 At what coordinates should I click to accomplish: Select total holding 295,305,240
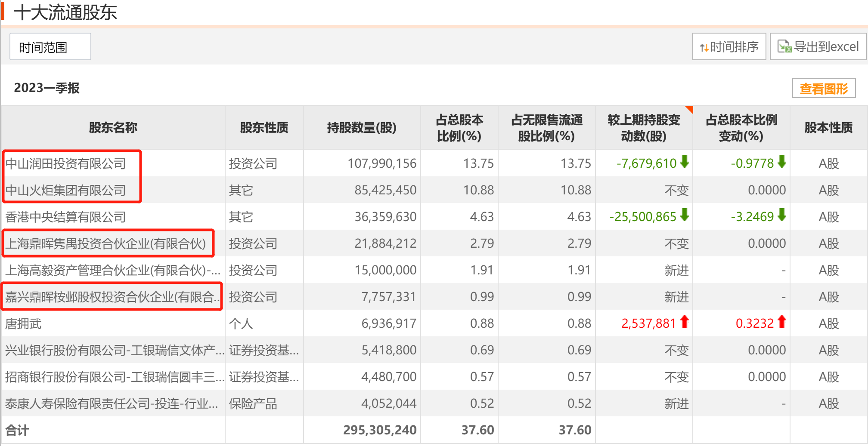point(380,430)
